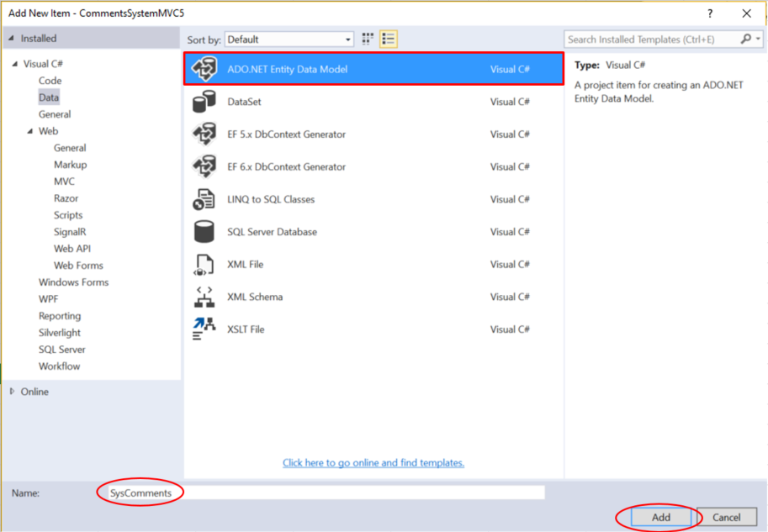The height and width of the screenshot is (532, 768).
Task: Select the MVC category
Action: click(x=64, y=181)
